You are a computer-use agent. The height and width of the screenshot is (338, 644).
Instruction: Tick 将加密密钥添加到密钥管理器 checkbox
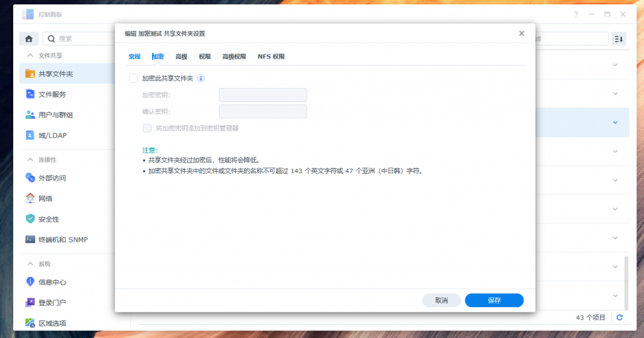pos(147,128)
